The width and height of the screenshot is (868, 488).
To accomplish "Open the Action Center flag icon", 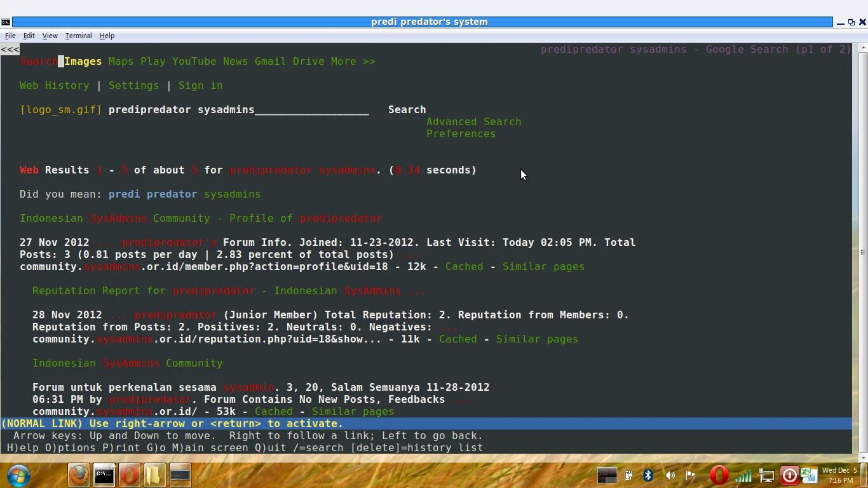I will point(691,475).
